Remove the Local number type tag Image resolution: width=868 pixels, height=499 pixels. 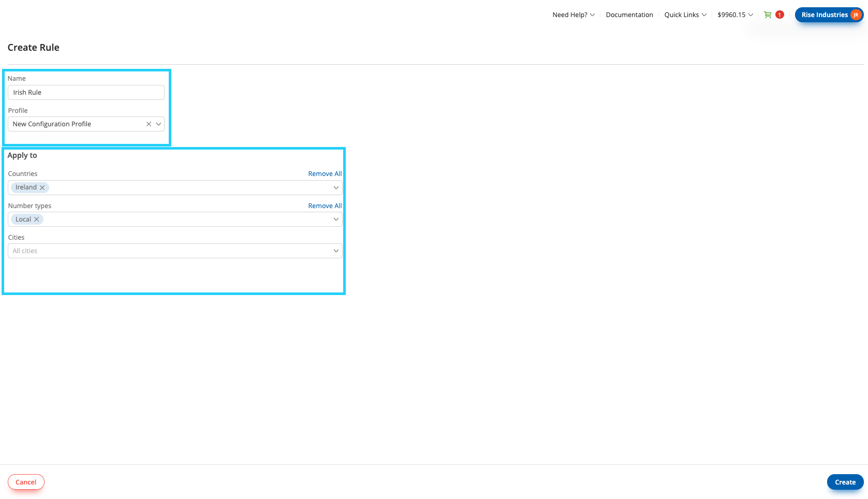click(37, 219)
